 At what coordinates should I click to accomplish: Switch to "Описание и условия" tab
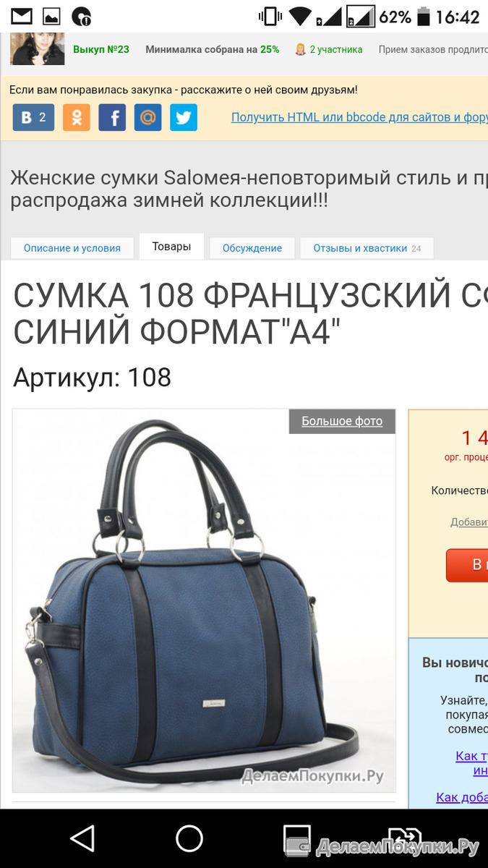point(72,247)
